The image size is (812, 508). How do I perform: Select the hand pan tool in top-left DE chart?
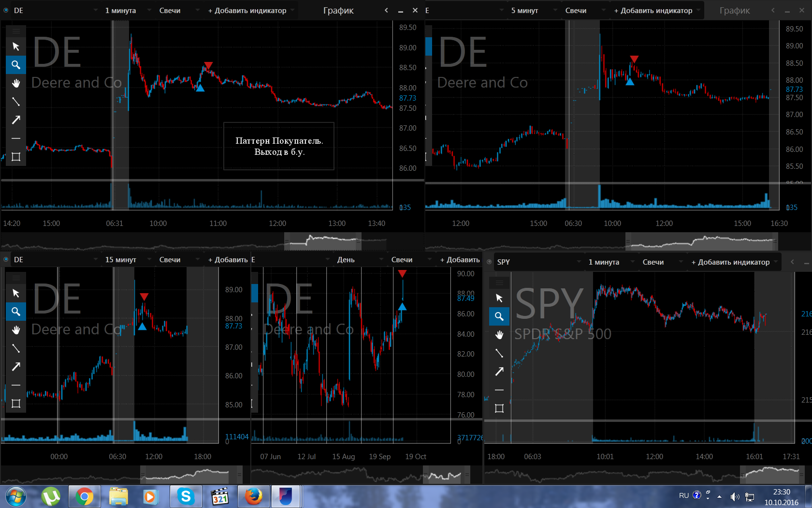pyautogui.click(x=16, y=83)
